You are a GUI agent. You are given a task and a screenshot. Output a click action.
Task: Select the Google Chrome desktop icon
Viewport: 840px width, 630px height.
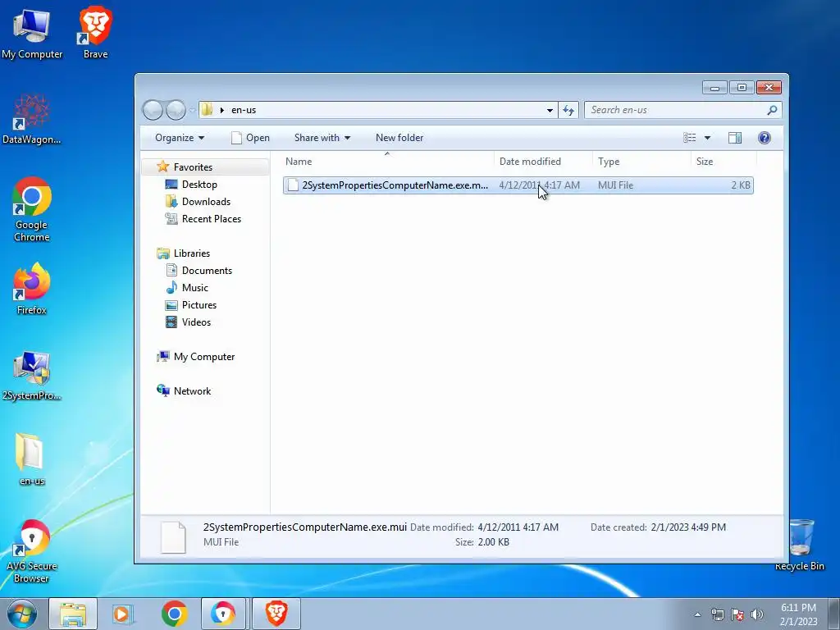(32, 209)
